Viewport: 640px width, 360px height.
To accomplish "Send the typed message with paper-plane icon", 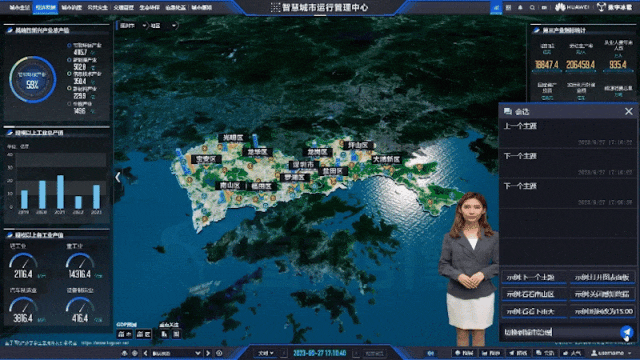I will click(x=627, y=332).
